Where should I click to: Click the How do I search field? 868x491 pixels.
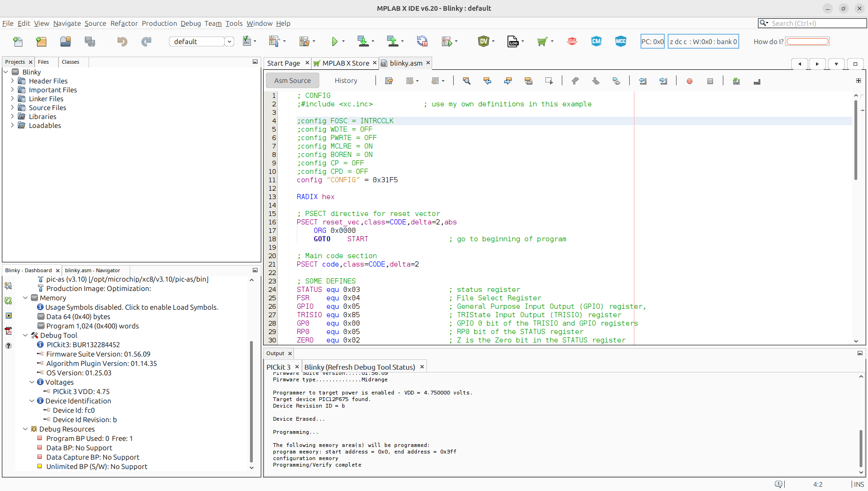(807, 42)
